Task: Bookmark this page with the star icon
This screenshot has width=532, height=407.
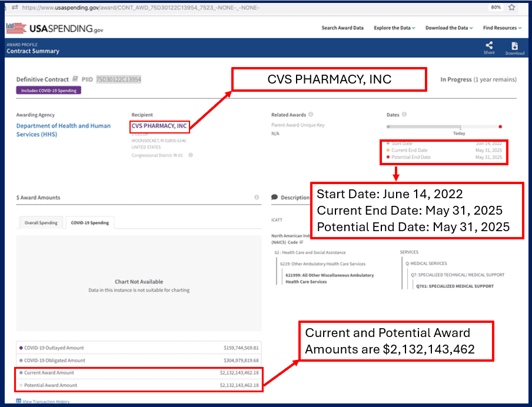Action: tap(511, 7)
